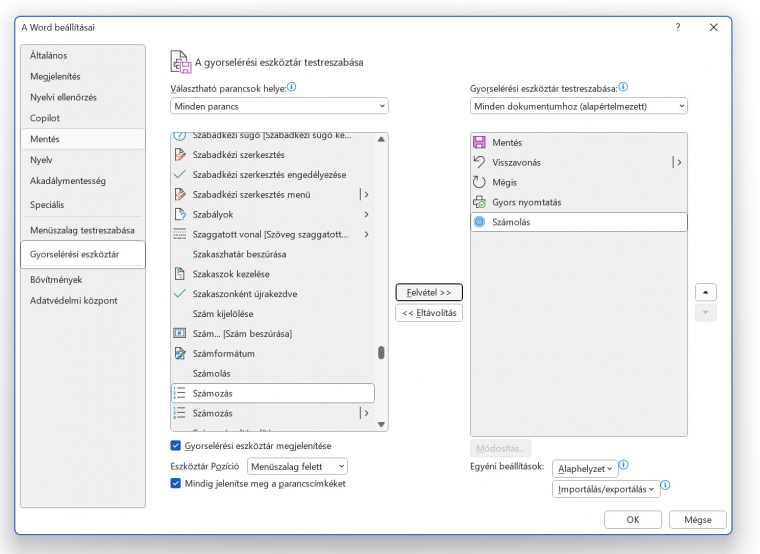Screen dimensions: 760x554
Task: Confirm with the OK button
Action: (633, 520)
